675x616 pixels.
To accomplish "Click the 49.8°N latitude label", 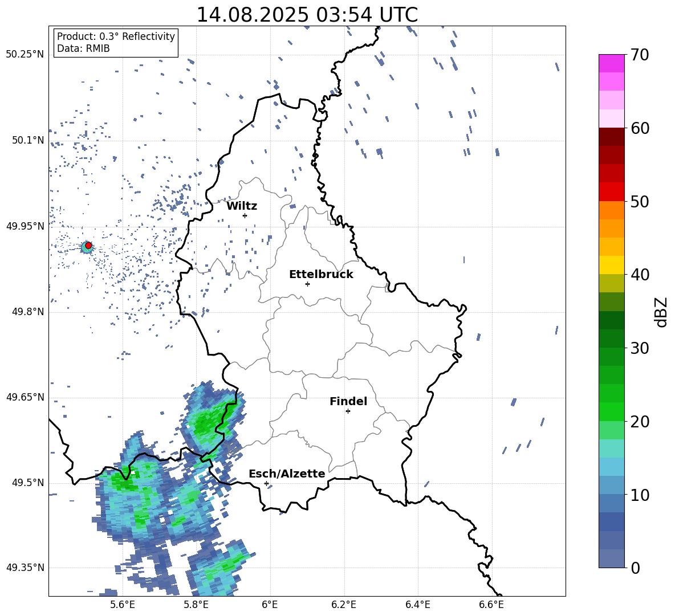I will coord(29,312).
